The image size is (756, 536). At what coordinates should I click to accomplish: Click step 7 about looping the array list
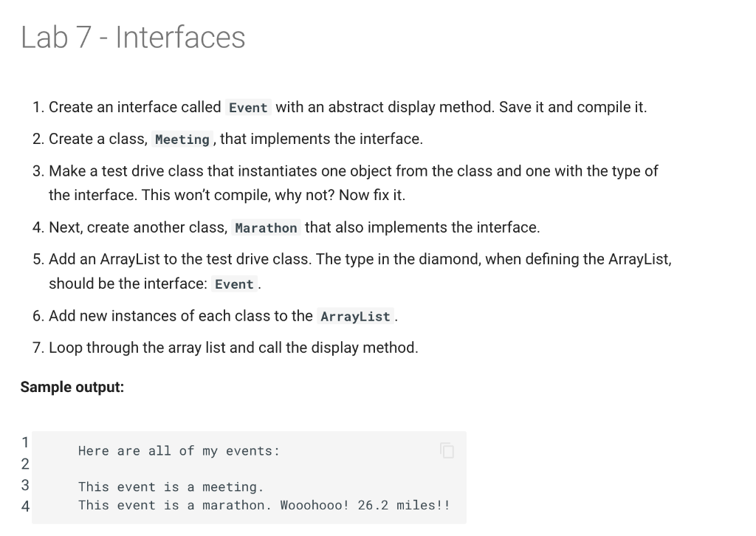226,348
